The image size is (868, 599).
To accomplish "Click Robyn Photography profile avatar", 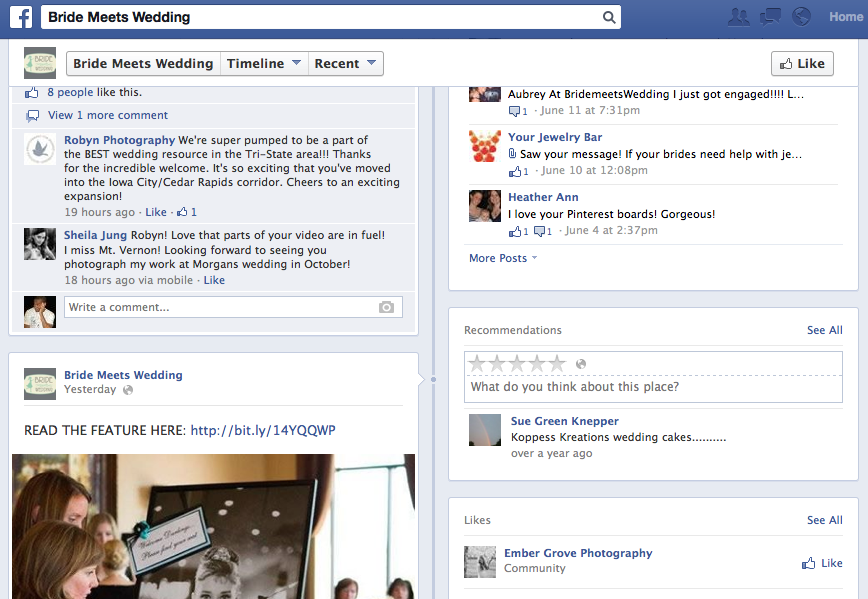I will tap(40, 149).
